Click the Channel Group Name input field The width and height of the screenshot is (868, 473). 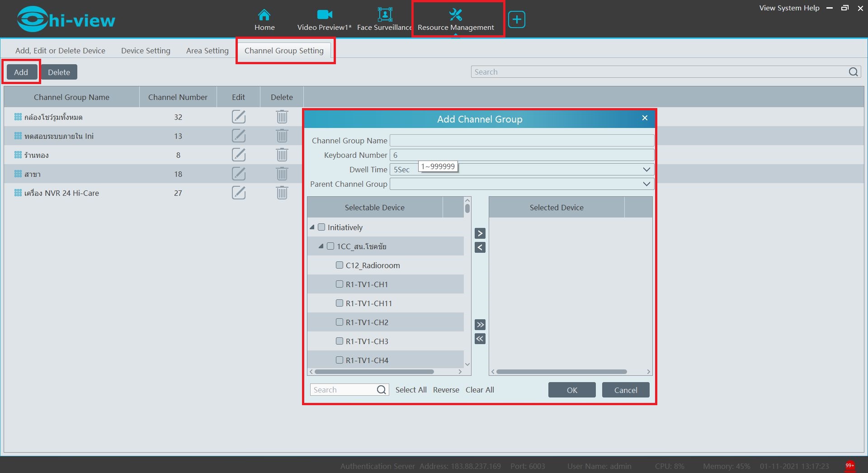[521, 141]
